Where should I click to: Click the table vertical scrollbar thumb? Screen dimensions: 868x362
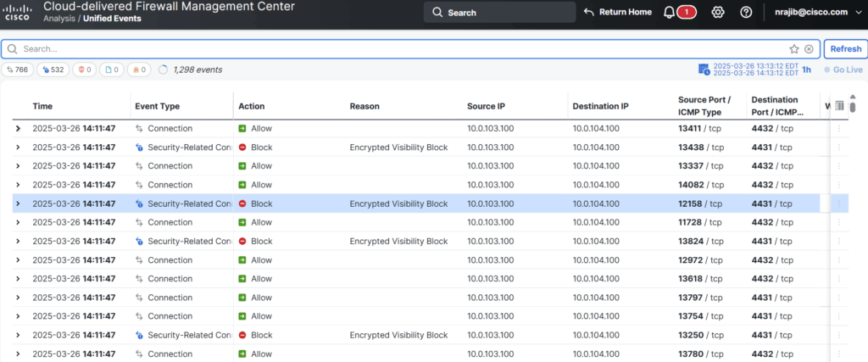pos(853,107)
